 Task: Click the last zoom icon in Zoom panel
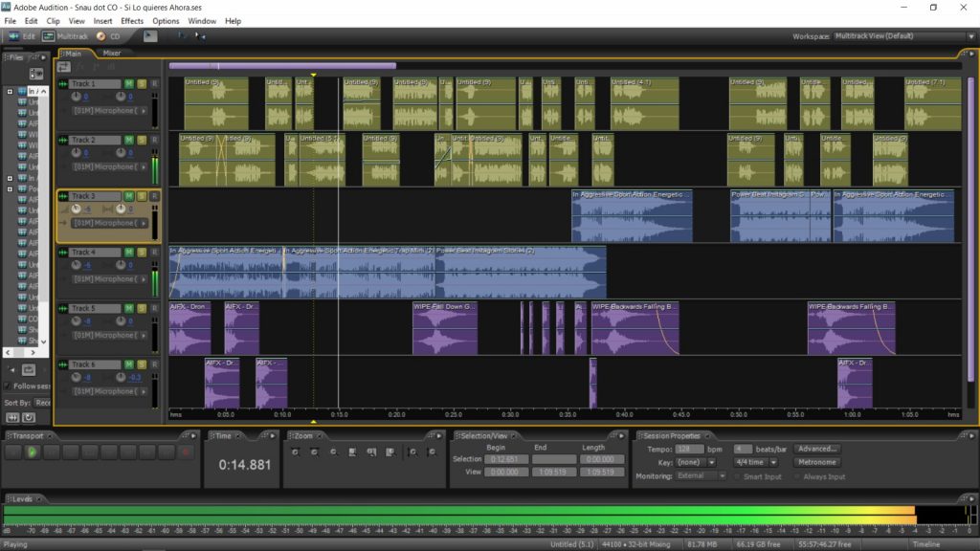(x=431, y=452)
